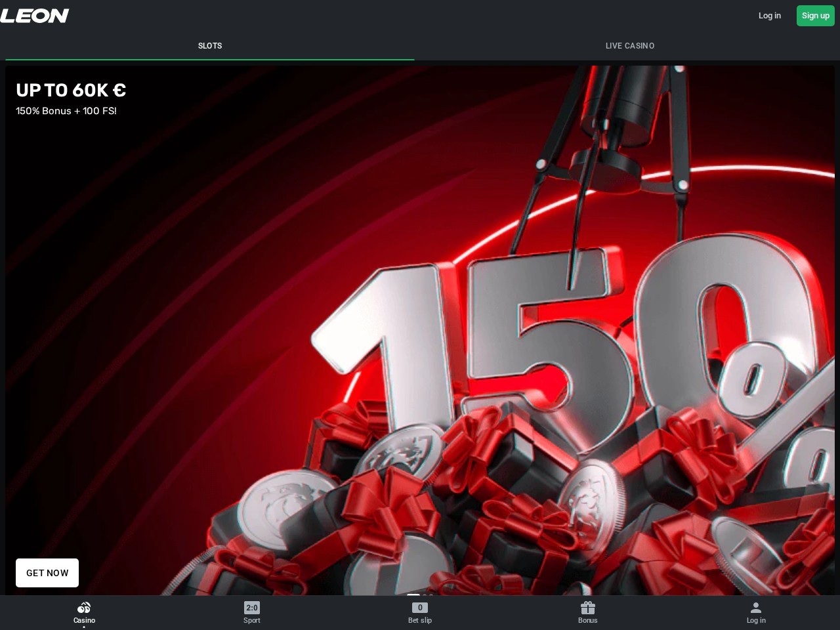
Task: Tap the Log in person icon
Action: (756, 608)
